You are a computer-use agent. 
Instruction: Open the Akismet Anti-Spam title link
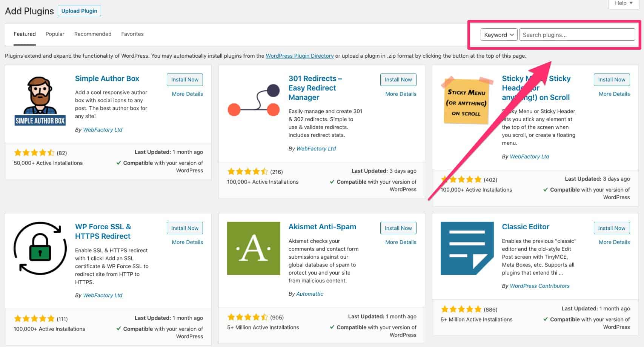[x=322, y=227]
